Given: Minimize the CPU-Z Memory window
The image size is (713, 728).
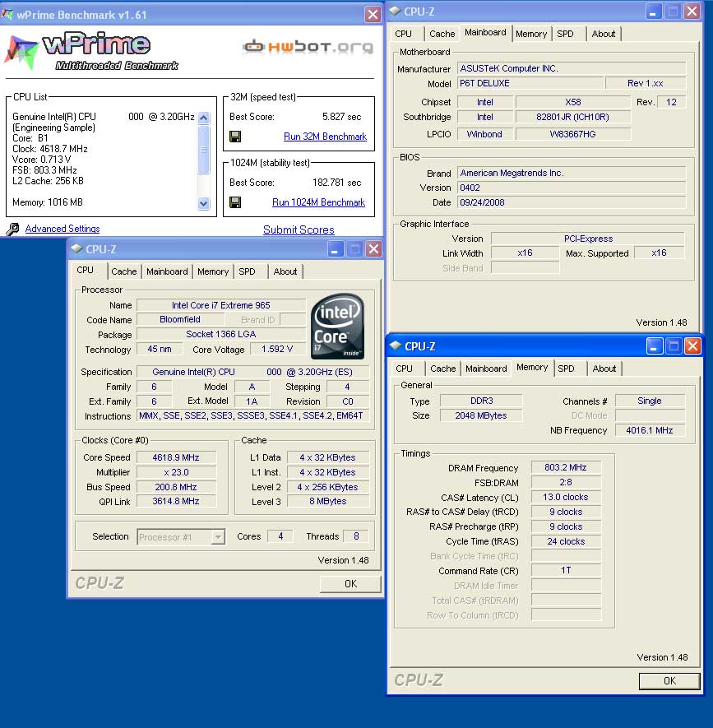Looking at the screenshot, I should 654,345.
